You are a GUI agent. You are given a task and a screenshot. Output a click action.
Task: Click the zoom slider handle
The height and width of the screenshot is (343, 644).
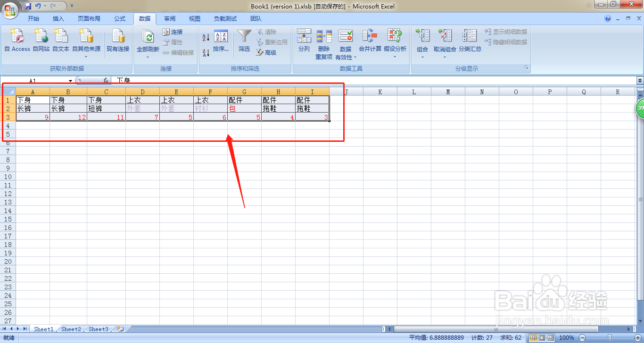click(610, 338)
